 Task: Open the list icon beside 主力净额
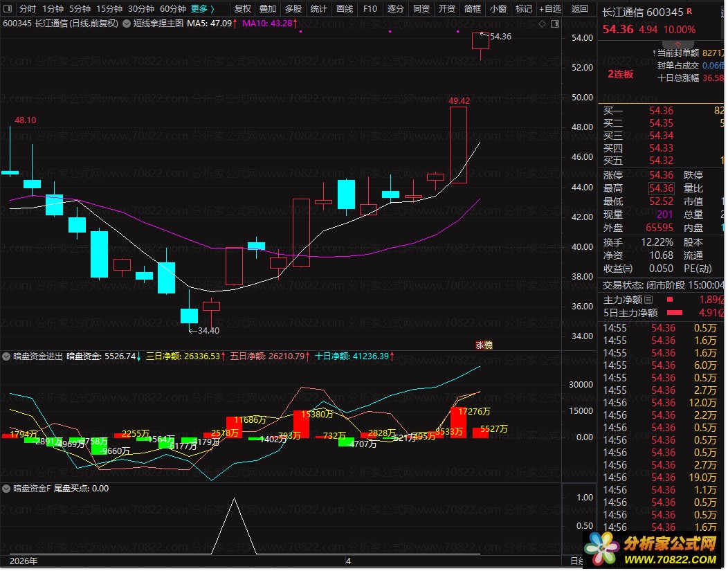pos(648,300)
